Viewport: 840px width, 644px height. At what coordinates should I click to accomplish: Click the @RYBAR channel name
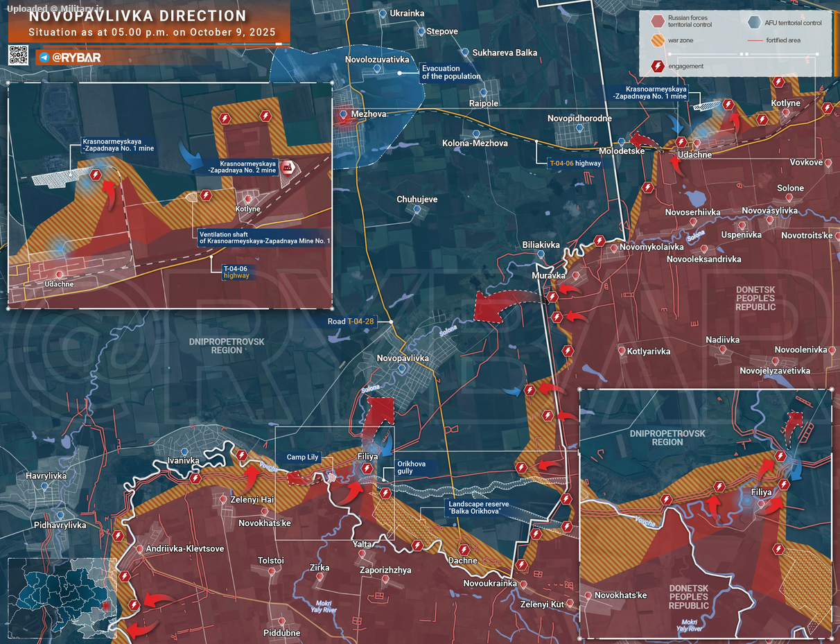(x=76, y=58)
